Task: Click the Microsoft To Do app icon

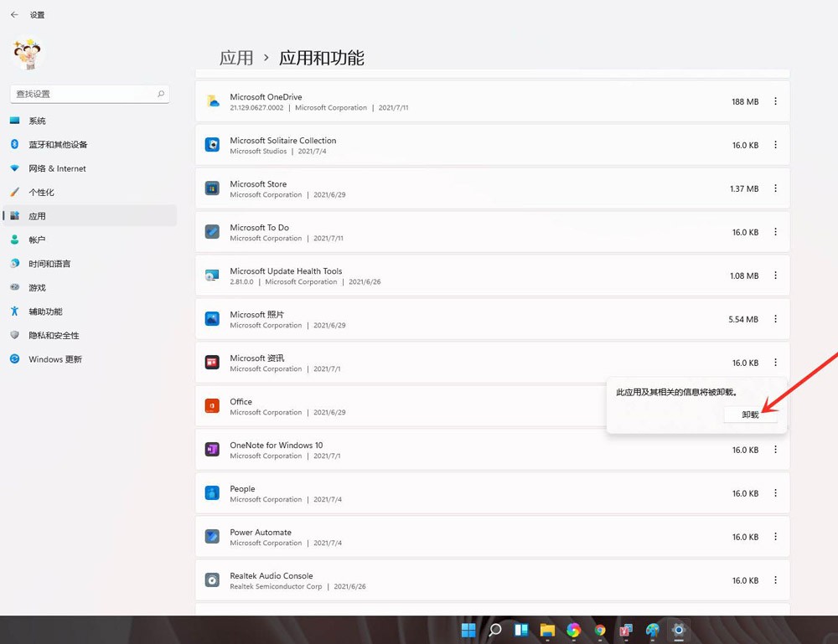Action: click(213, 232)
